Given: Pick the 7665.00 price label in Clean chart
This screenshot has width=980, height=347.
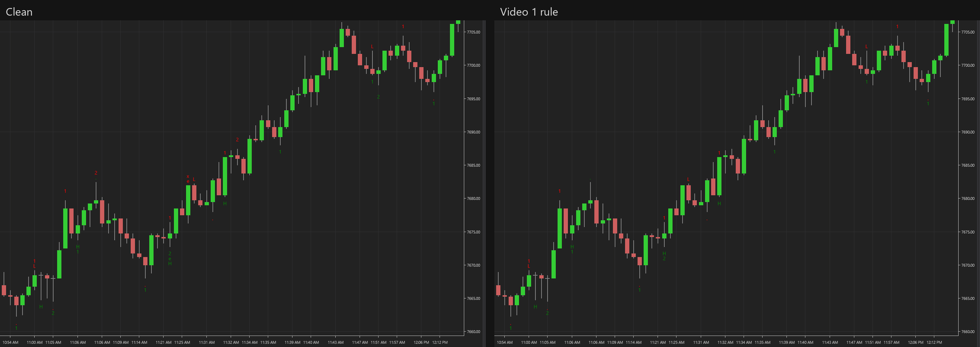Looking at the screenshot, I should (473, 299).
